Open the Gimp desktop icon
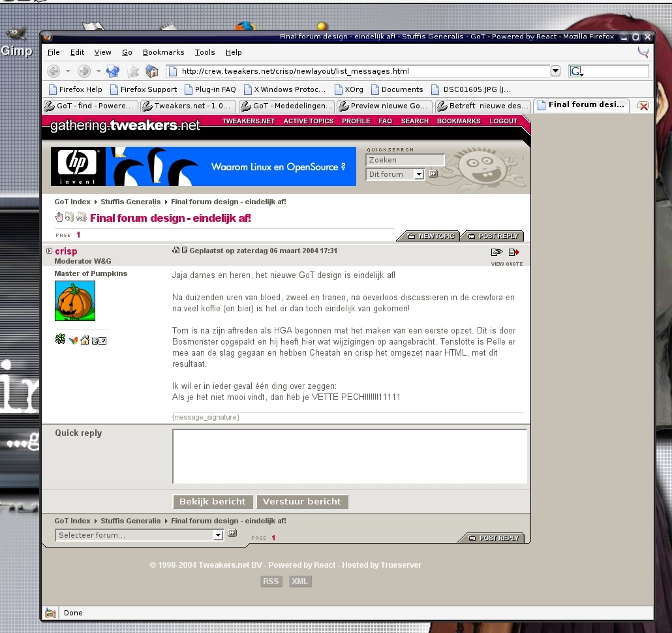The image size is (672, 633). point(16,42)
